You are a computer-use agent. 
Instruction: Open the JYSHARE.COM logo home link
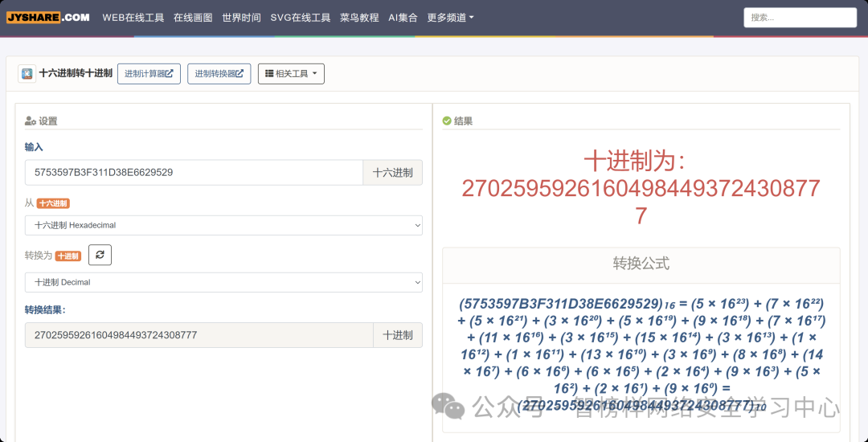coord(48,17)
